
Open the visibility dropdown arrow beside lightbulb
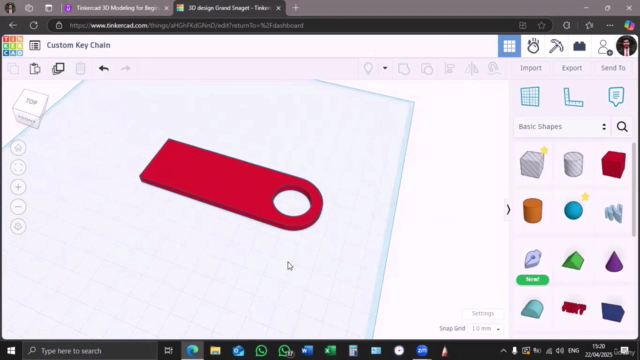click(x=384, y=68)
